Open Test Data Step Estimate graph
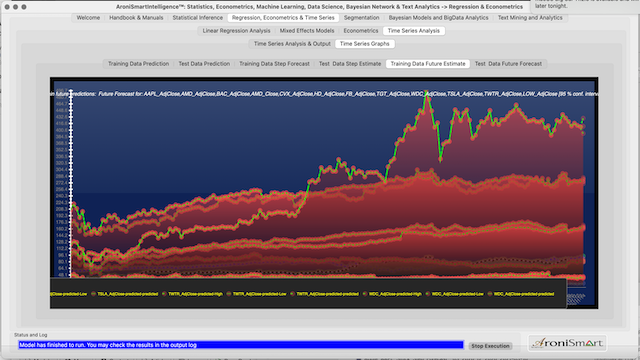 pyautogui.click(x=350, y=64)
